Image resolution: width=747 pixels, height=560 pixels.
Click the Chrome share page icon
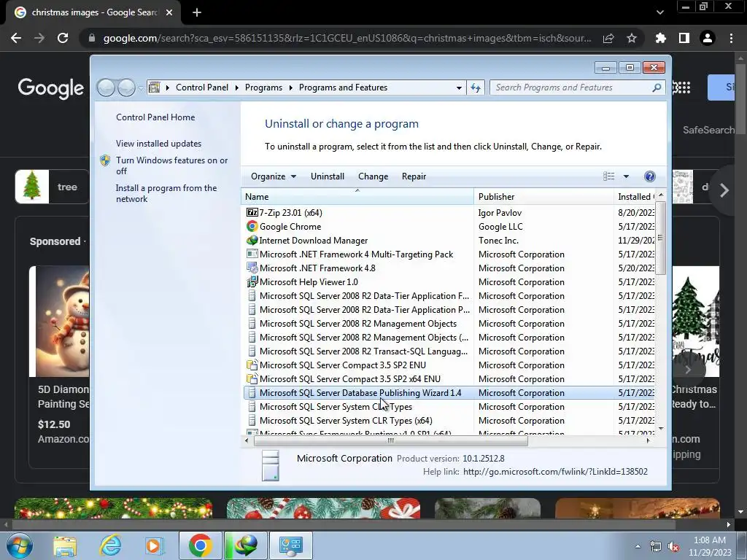coord(608,38)
